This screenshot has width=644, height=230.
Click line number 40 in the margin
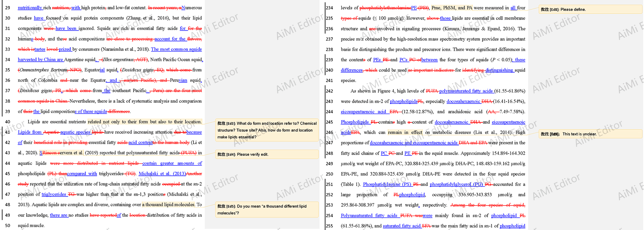click(x=8, y=122)
